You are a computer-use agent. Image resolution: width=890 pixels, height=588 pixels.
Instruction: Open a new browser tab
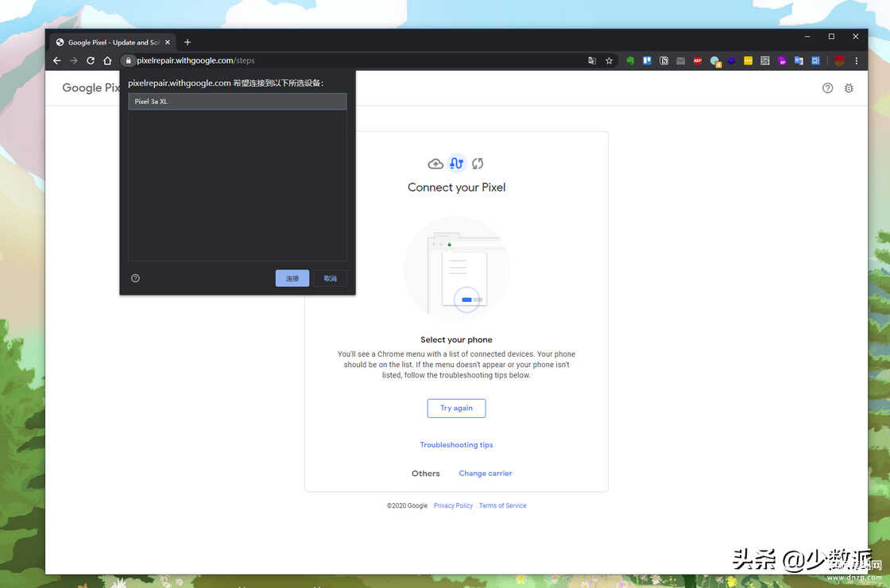tap(188, 42)
